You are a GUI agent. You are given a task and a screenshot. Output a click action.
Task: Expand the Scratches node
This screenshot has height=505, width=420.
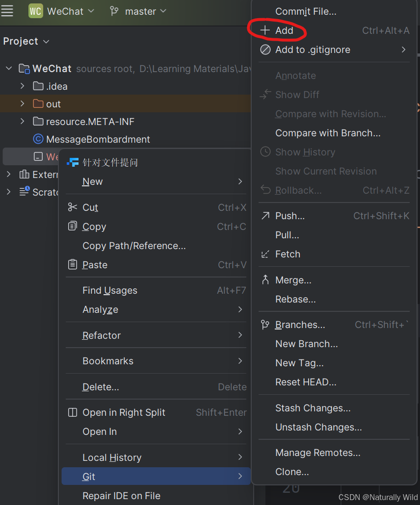(x=9, y=192)
